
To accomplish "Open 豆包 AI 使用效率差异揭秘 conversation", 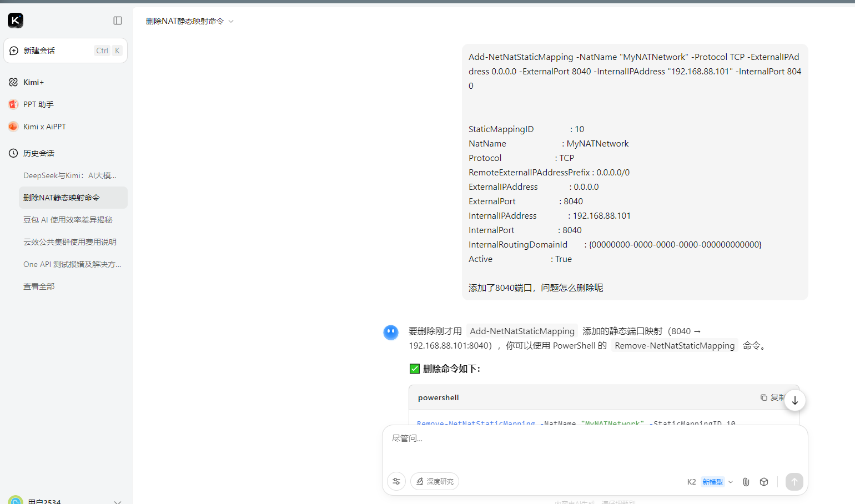I will pos(73,220).
